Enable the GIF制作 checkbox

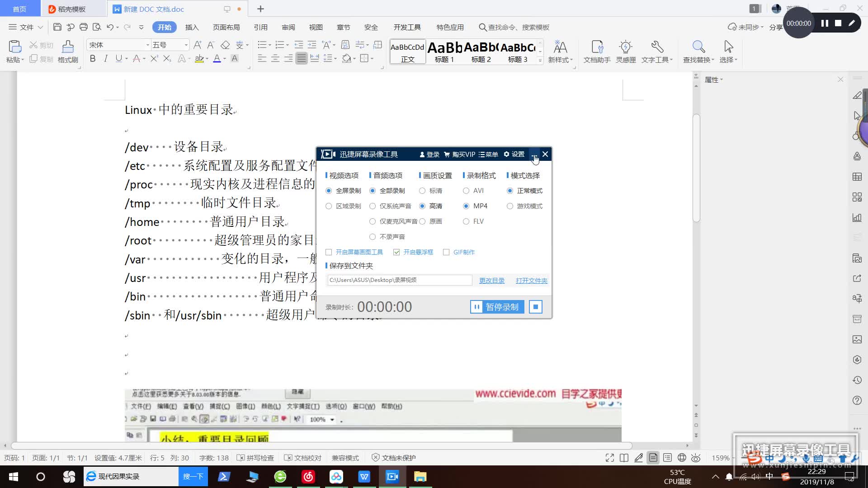click(446, 252)
